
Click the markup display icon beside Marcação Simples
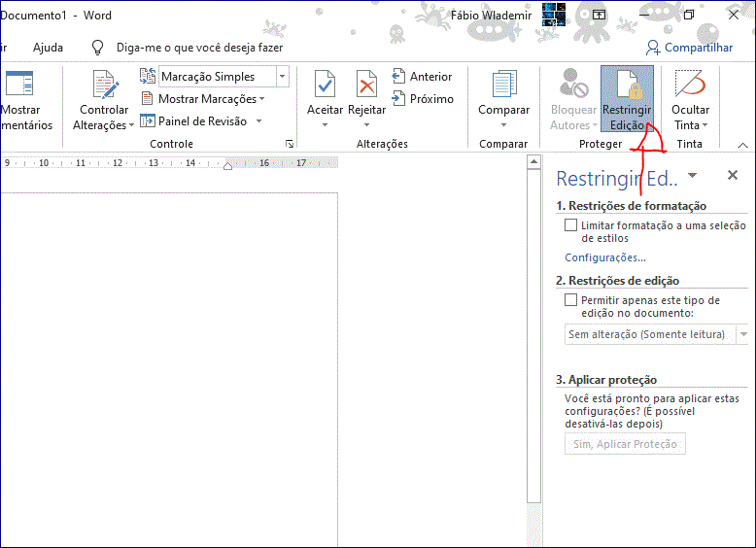148,76
